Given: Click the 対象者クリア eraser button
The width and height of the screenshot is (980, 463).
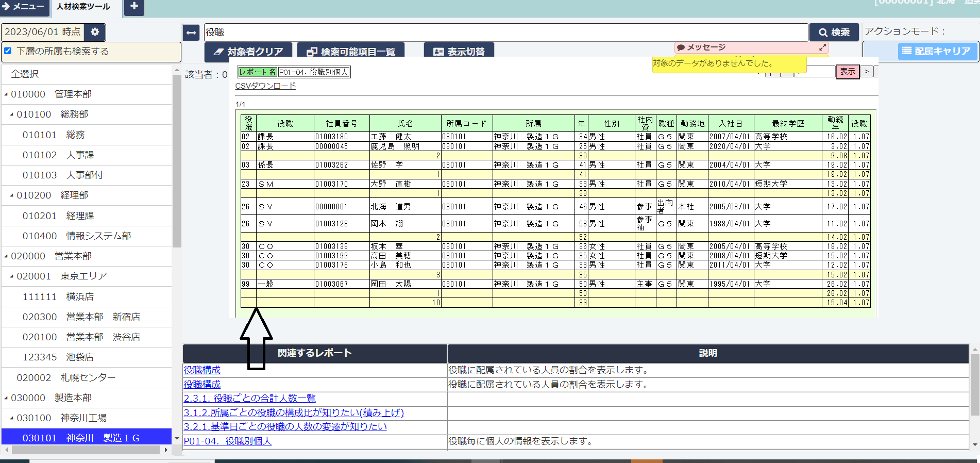Looking at the screenshot, I should click(248, 52).
